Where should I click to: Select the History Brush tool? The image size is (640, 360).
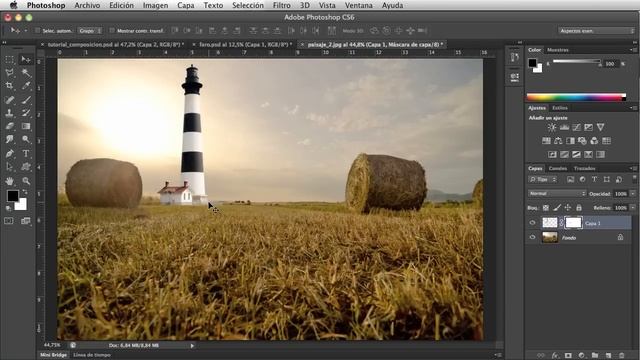coord(26,113)
